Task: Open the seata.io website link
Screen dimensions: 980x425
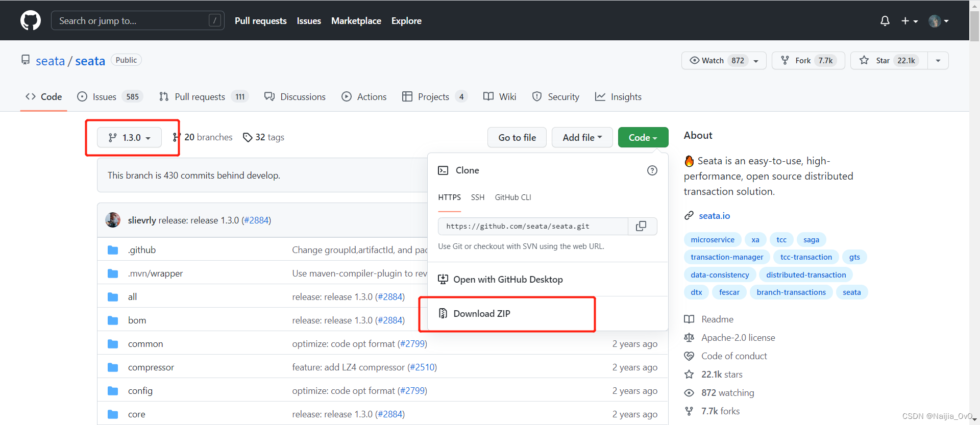Action: click(x=714, y=216)
